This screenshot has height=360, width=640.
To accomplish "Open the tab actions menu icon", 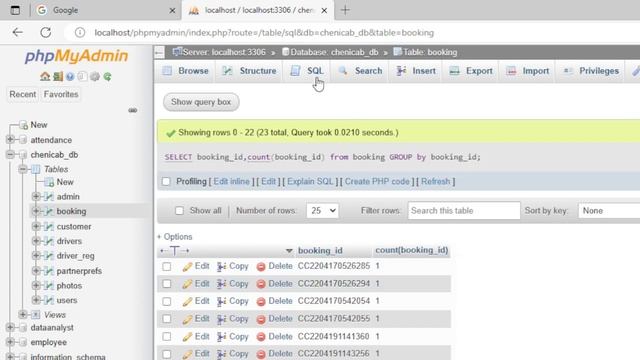I will pyautogui.click(x=15, y=10).
